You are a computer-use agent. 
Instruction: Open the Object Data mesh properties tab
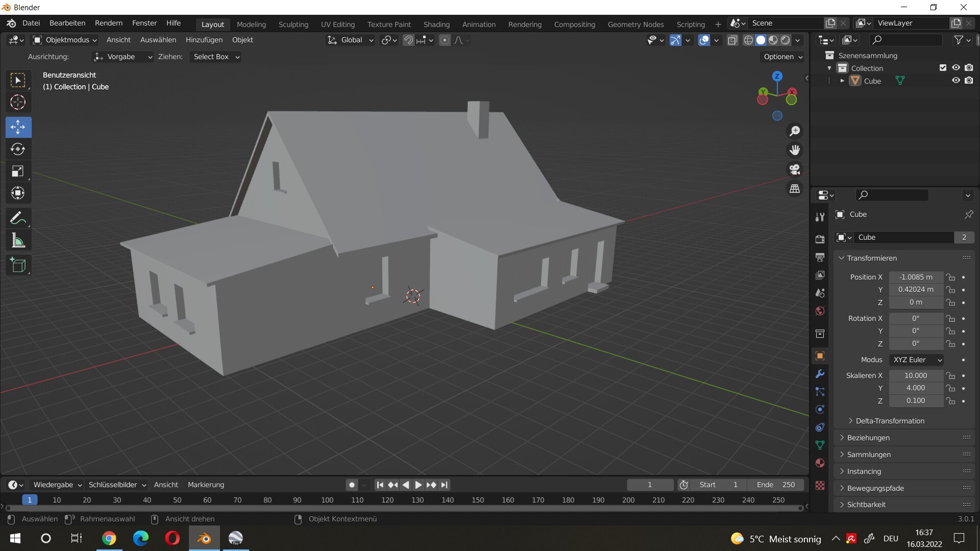click(x=820, y=445)
